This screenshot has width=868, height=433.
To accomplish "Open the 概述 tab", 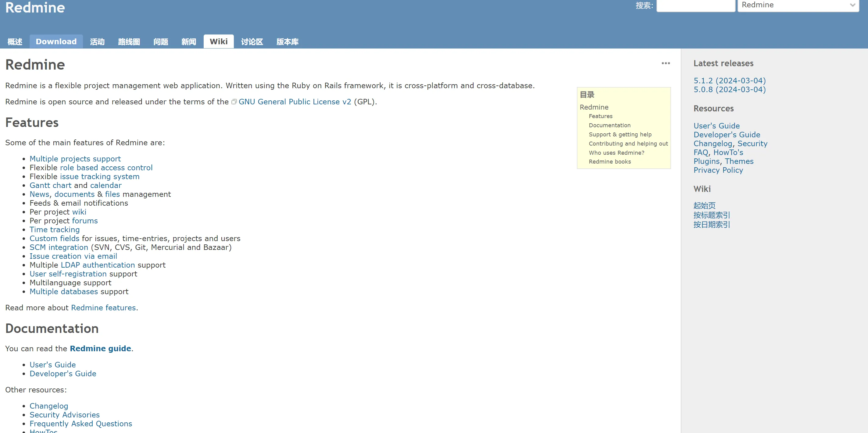I will pyautogui.click(x=15, y=41).
